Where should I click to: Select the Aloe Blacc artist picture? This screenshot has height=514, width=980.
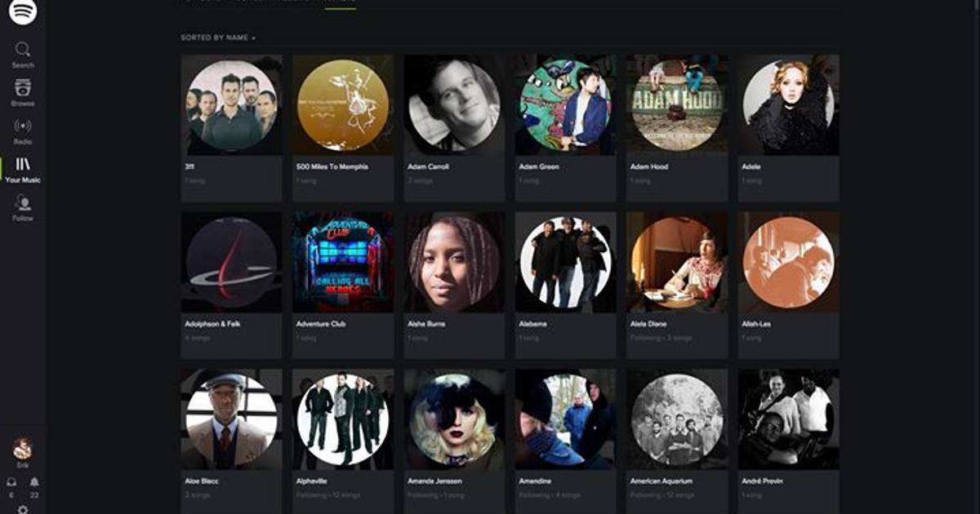(231, 420)
